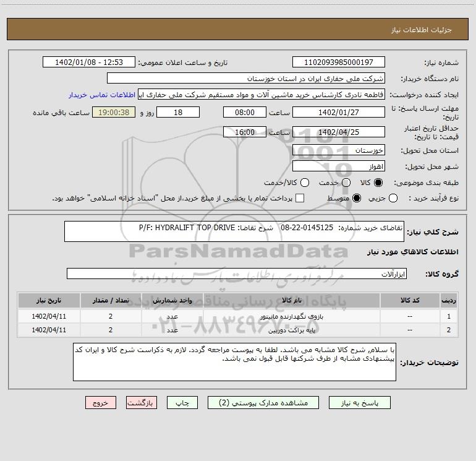Click the واحد شمارش column header
Screen dimensions: 476x461
(172, 300)
